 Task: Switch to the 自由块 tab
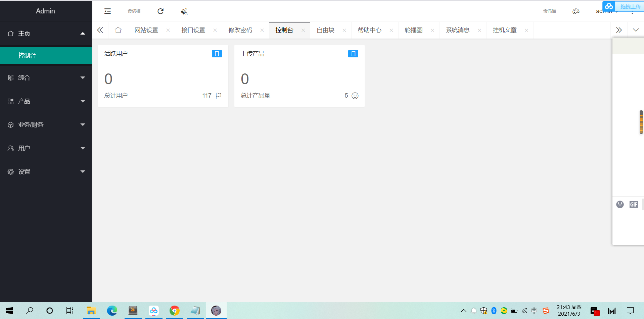coord(325,30)
